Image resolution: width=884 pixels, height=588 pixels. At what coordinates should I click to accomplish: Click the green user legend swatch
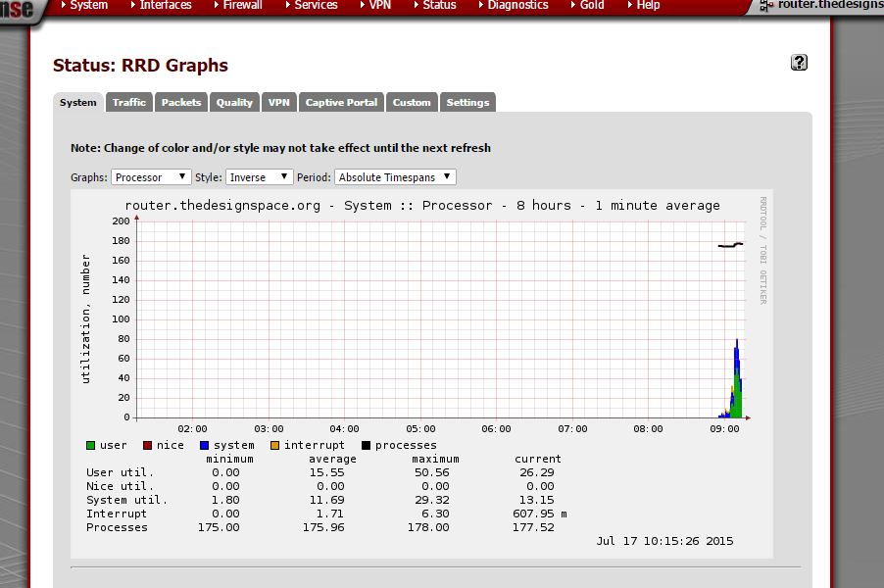tap(91, 446)
